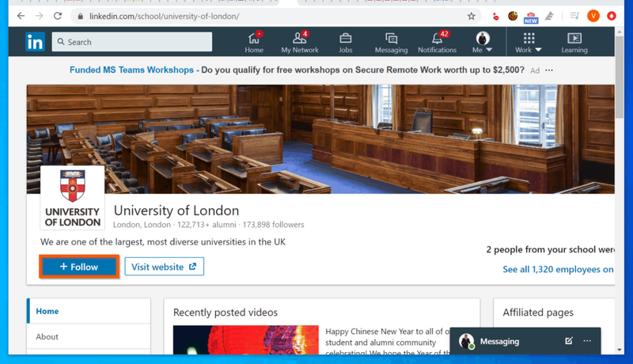Click the LinkedIn logo icon
Image resolution: width=633 pixels, height=364 pixels.
click(x=35, y=42)
